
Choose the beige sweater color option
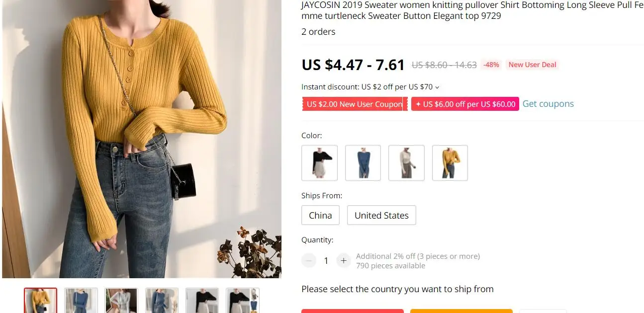406,163
